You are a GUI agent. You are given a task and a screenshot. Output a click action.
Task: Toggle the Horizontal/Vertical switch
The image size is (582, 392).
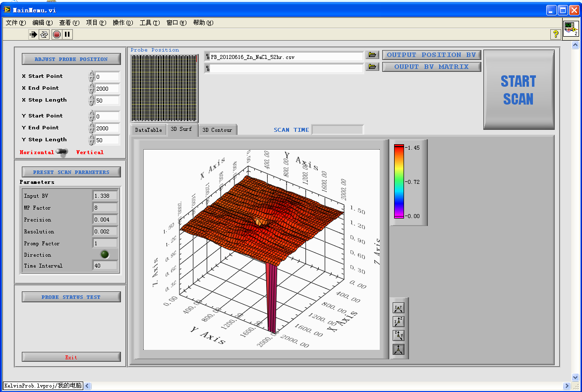tap(62, 152)
